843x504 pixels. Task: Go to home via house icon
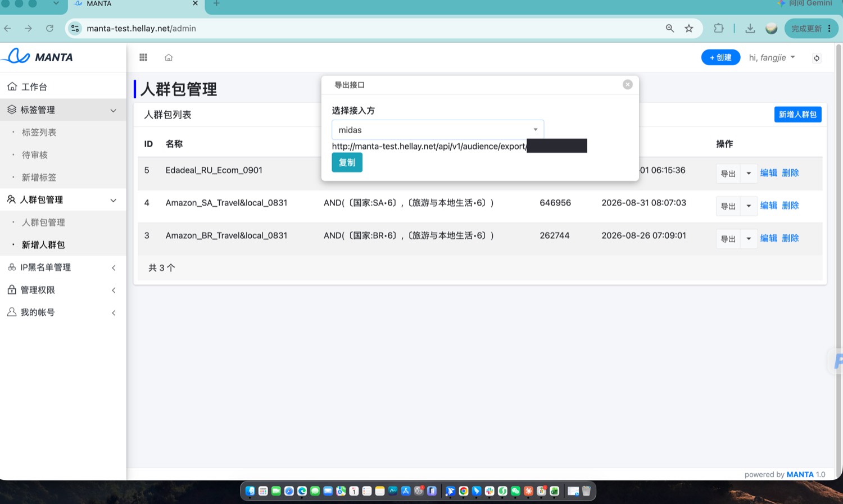pyautogui.click(x=169, y=57)
